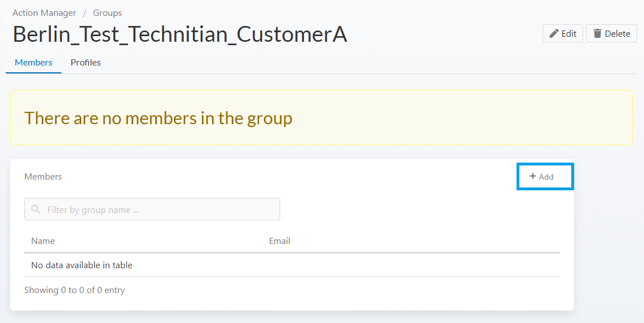The width and height of the screenshot is (644, 323).
Task: Sort by the Name column header
Action: click(43, 241)
